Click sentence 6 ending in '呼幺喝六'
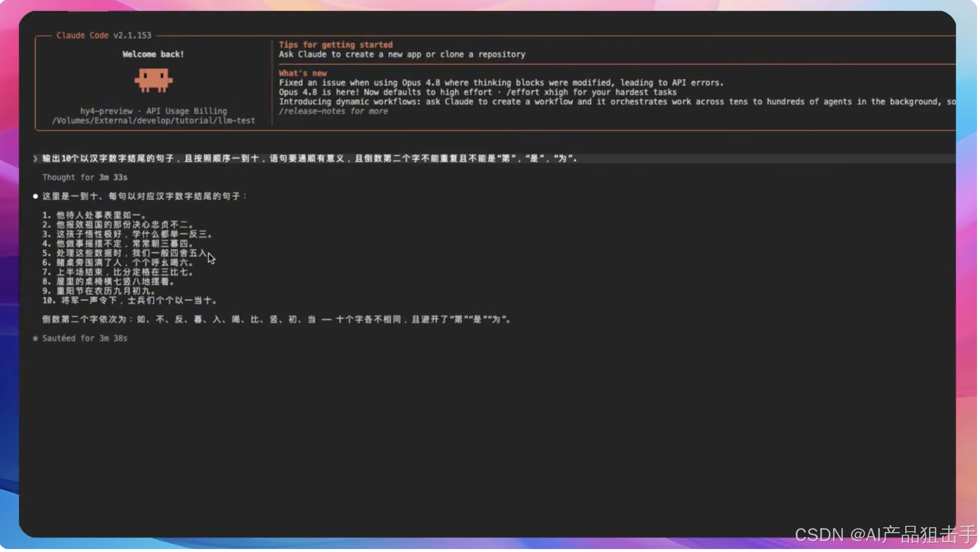The height and width of the screenshot is (552, 980). point(118,263)
